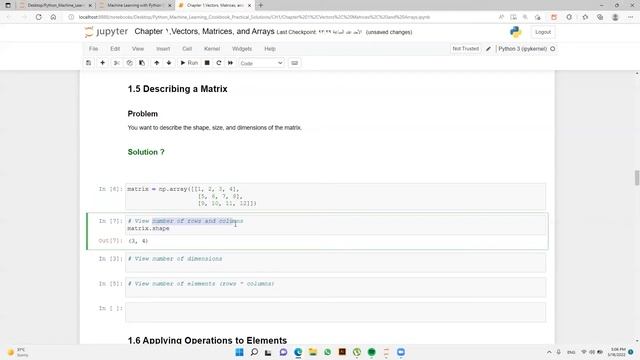Click the Python logo in the header
The width and height of the screenshot is (640, 360).
pos(516,32)
